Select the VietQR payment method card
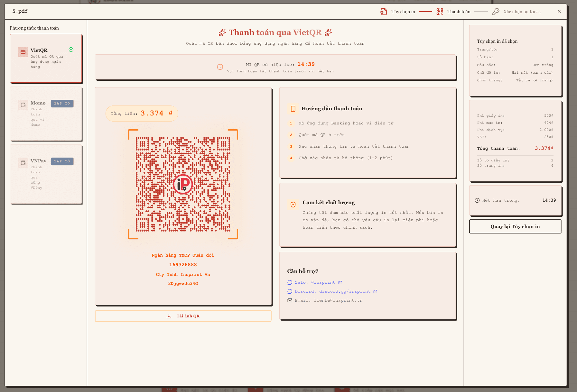The height and width of the screenshot is (392, 577). (46, 58)
